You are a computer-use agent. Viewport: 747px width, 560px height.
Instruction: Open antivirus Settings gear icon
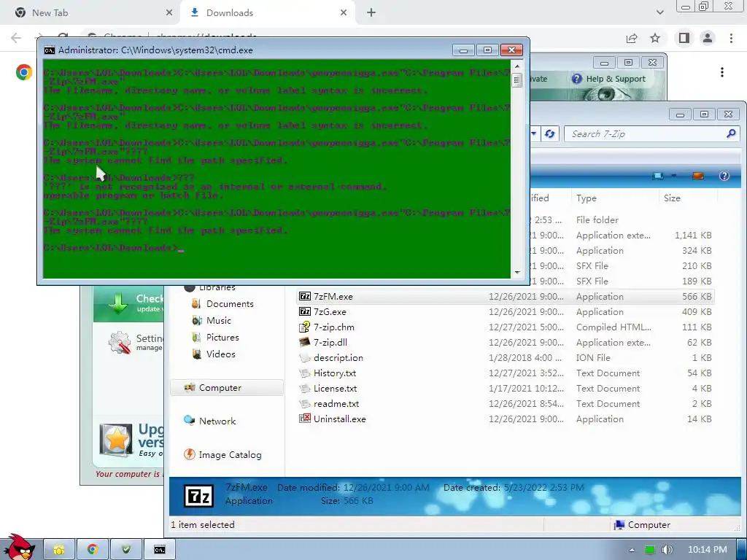click(x=119, y=343)
